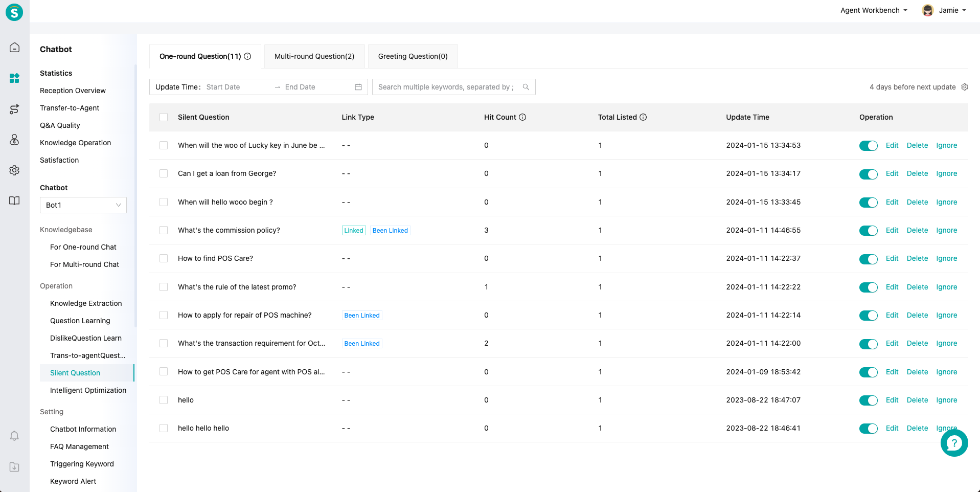Open FAQ Management setting
The image size is (980, 492).
pyautogui.click(x=79, y=446)
